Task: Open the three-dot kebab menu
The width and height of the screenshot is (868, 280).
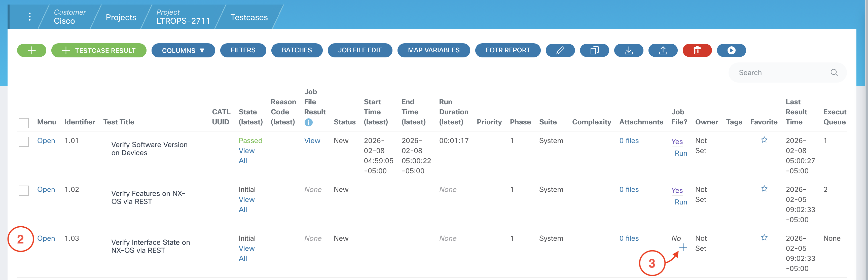Action: (x=30, y=17)
